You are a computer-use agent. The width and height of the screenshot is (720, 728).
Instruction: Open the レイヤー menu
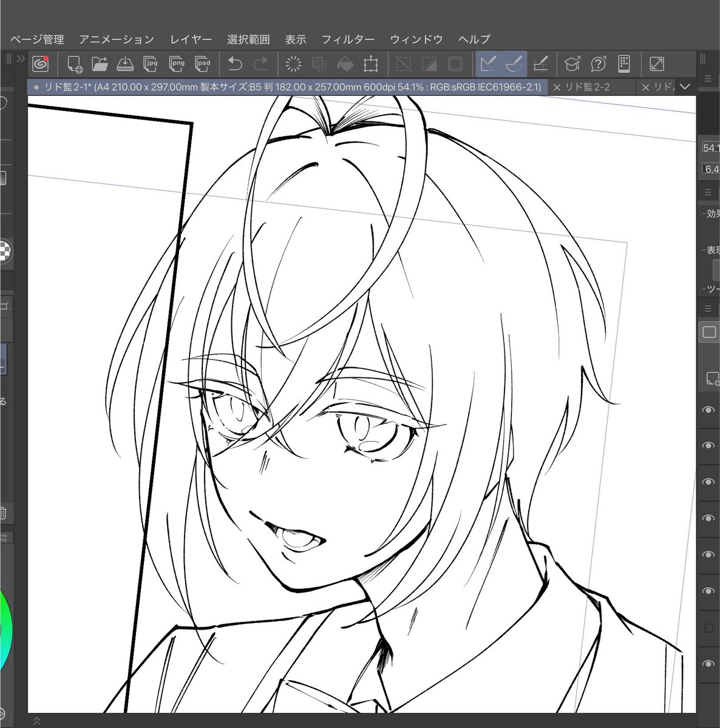[191, 39]
